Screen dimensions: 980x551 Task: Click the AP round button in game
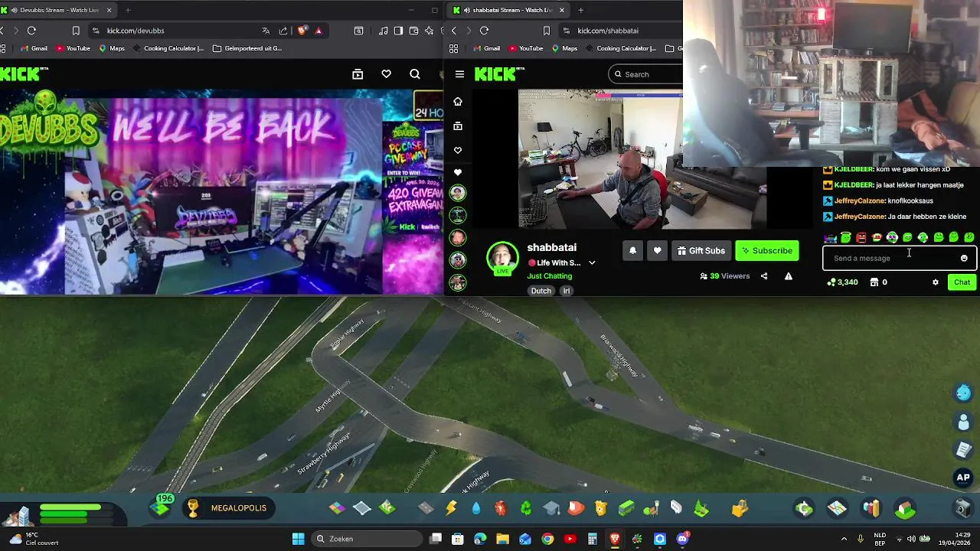(x=963, y=477)
